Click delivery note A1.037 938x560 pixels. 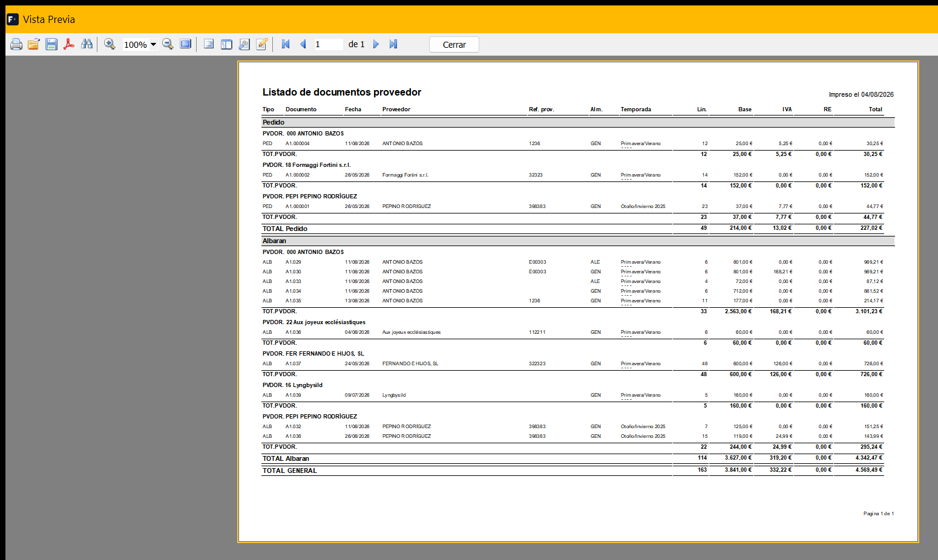(294, 363)
